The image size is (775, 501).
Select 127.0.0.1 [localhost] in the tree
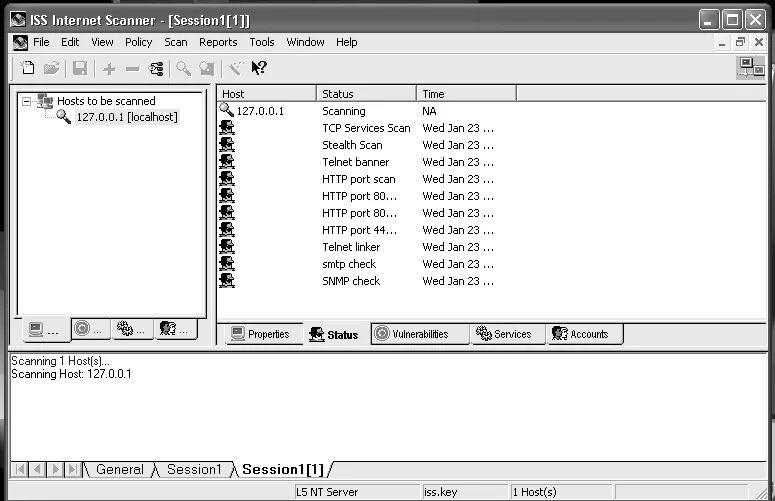(x=127, y=117)
